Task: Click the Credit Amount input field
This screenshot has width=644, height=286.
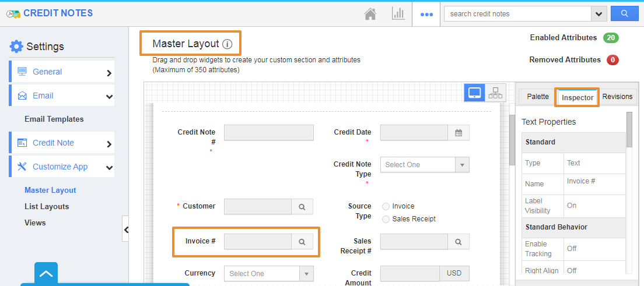Action: 410,274
